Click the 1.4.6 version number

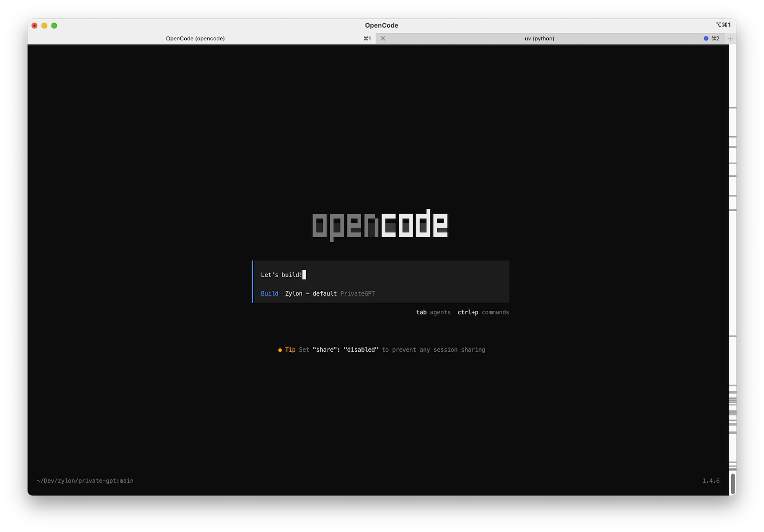pyautogui.click(x=711, y=481)
